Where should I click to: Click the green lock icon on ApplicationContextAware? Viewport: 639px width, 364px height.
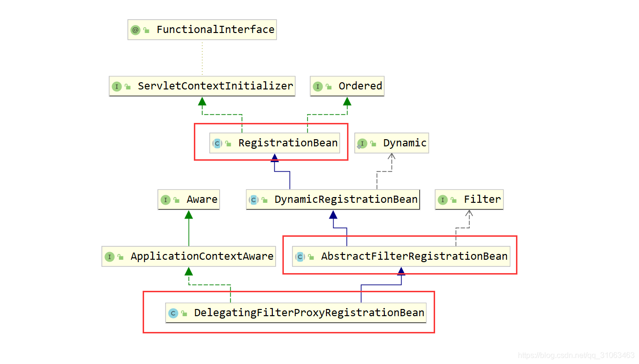[x=121, y=257]
